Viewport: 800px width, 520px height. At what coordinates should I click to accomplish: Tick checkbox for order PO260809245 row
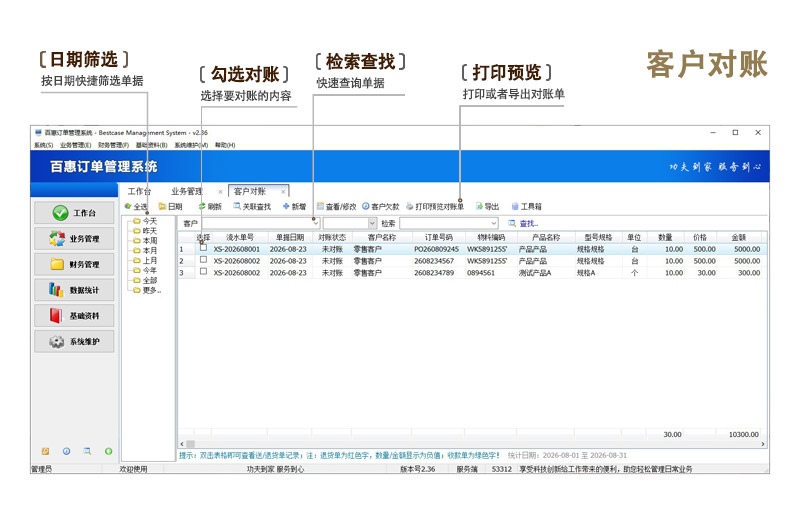pyautogui.click(x=203, y=247)
